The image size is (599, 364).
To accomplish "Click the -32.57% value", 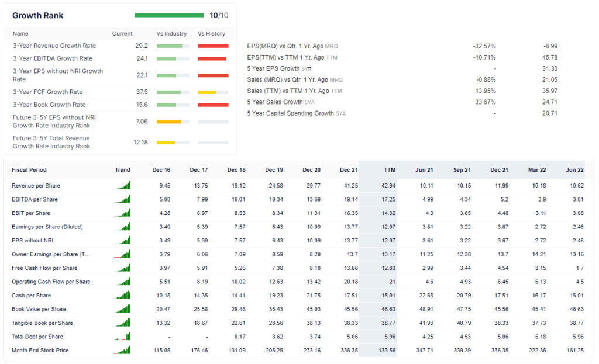I will (484, 46).
